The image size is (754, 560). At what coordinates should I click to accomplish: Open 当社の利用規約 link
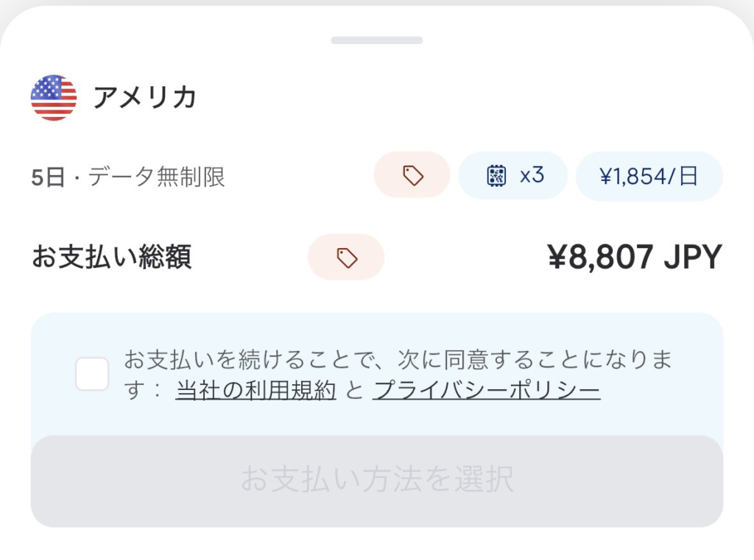[256, 390]
